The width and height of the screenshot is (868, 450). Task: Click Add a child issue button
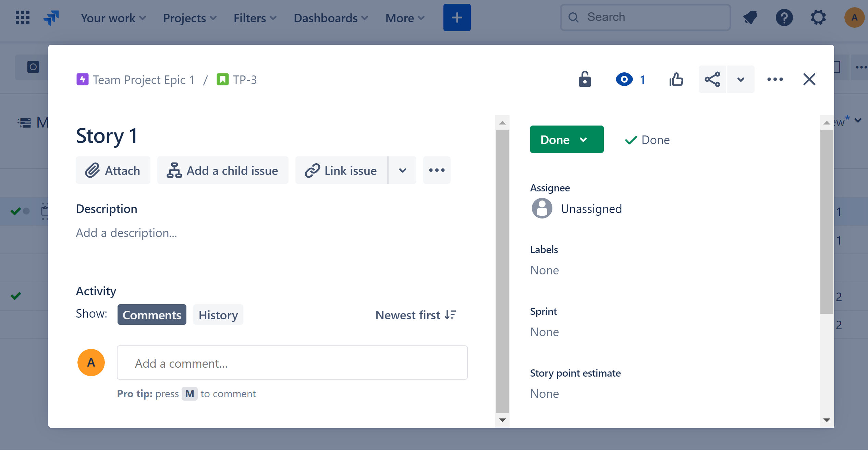[x=223, y=170]
